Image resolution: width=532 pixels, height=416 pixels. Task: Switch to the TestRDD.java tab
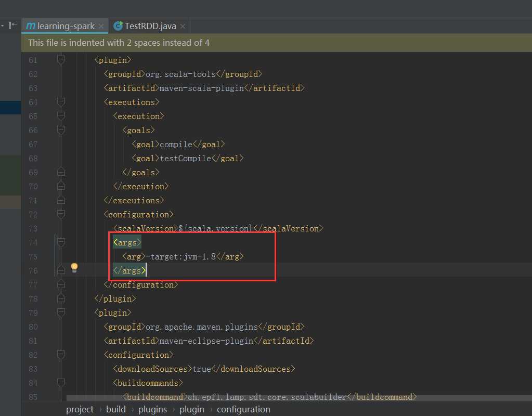click(150, 26)
